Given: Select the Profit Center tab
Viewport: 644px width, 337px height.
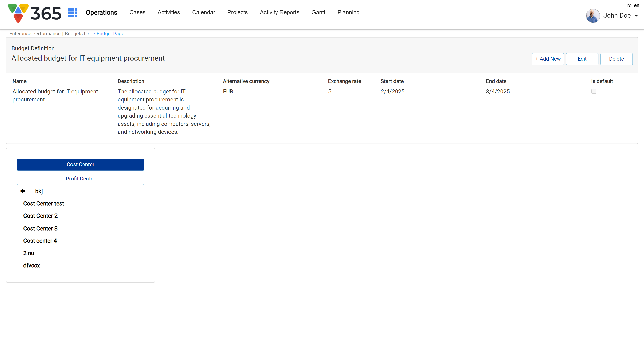Looking at the screenshot, I should [x=80, y=178].
